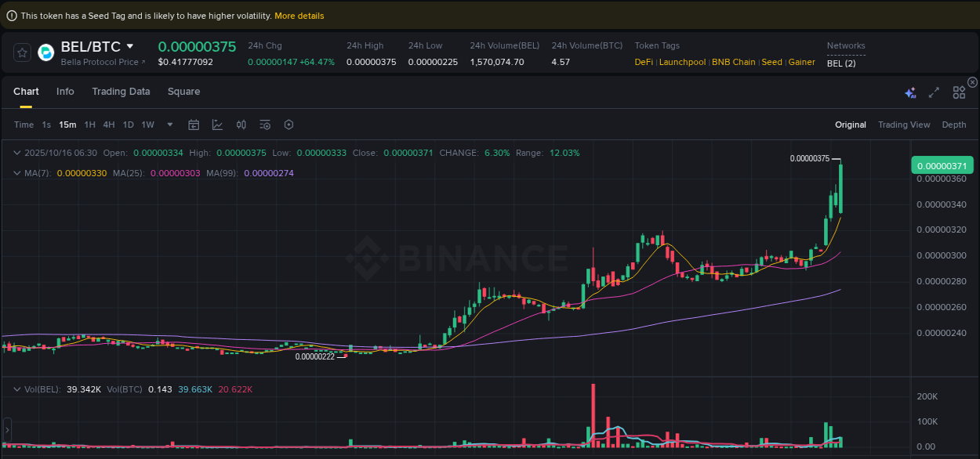Open the chart style selector icon
This screenshot has width=980, height=459.
217,125
